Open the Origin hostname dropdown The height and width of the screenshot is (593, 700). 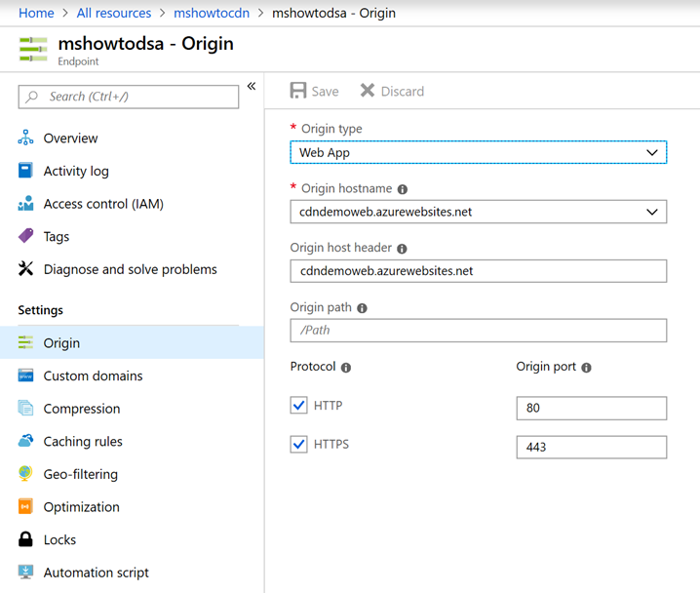[x=478, y=212]
